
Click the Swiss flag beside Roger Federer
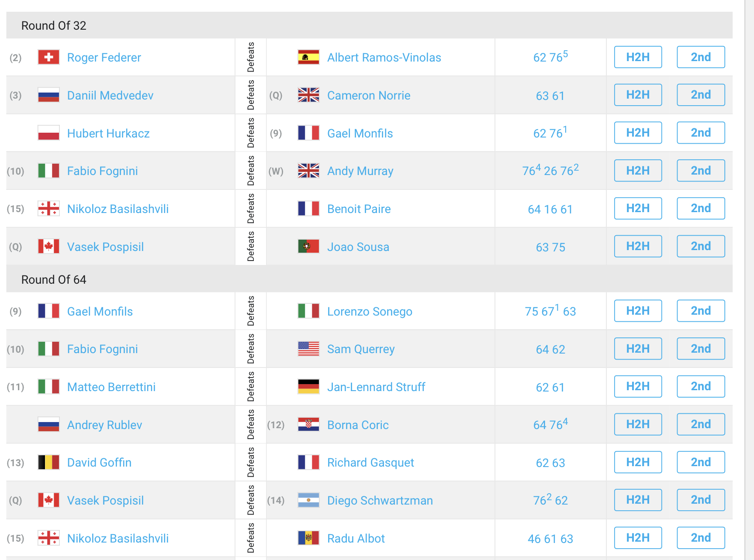click(x=48, y=57)
